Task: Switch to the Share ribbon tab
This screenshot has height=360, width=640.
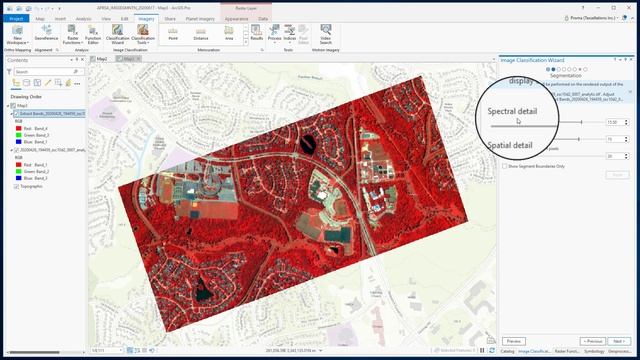Action: click(170, 19)
